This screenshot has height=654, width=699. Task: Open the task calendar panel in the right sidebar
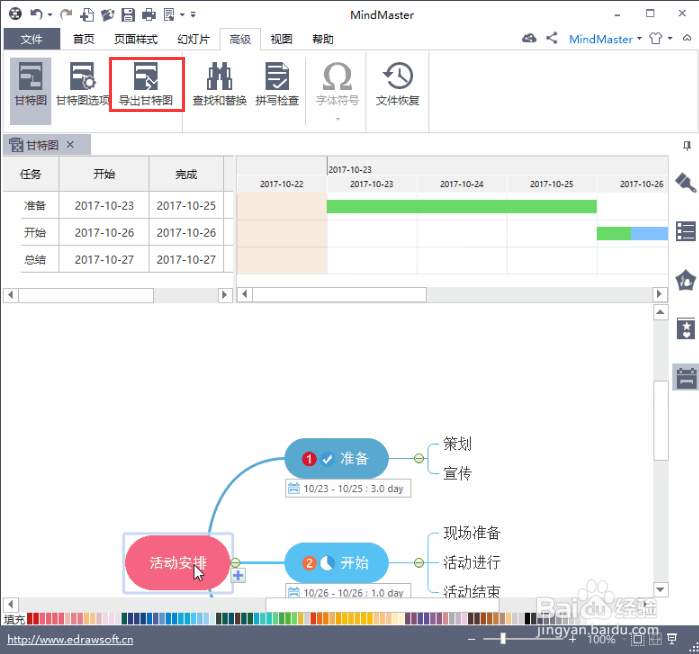click(x=686, y=378)
